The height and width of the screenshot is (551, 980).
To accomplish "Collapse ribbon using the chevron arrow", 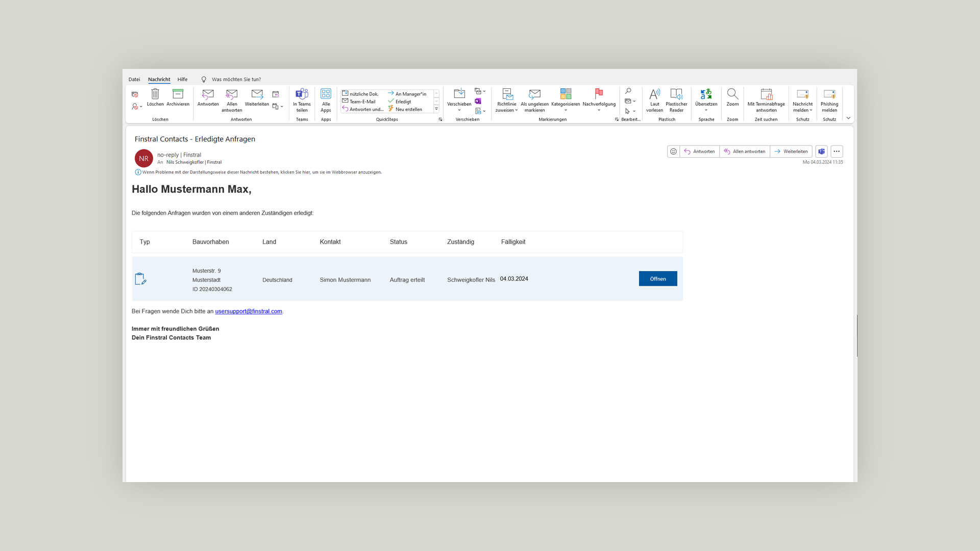I will (x=848, y=118).
